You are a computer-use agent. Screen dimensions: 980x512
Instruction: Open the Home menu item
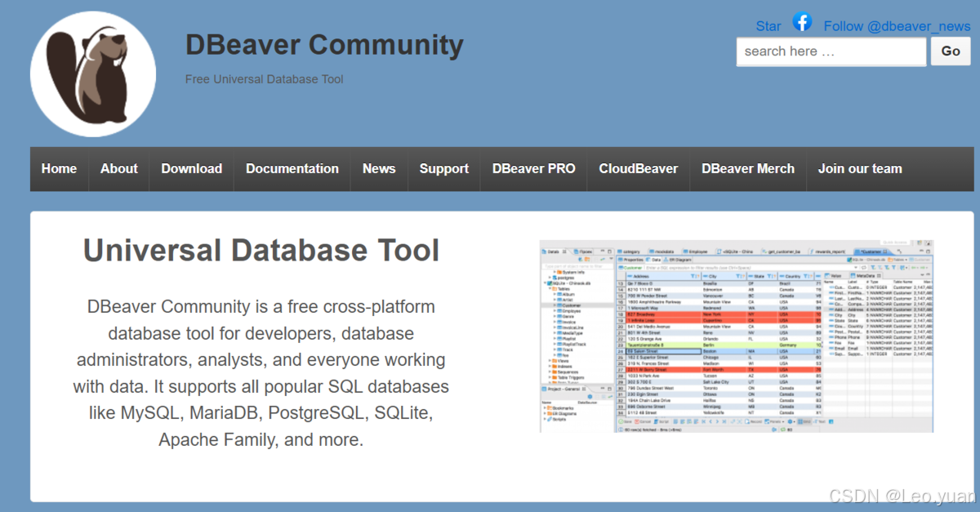(x=59, y=169)
